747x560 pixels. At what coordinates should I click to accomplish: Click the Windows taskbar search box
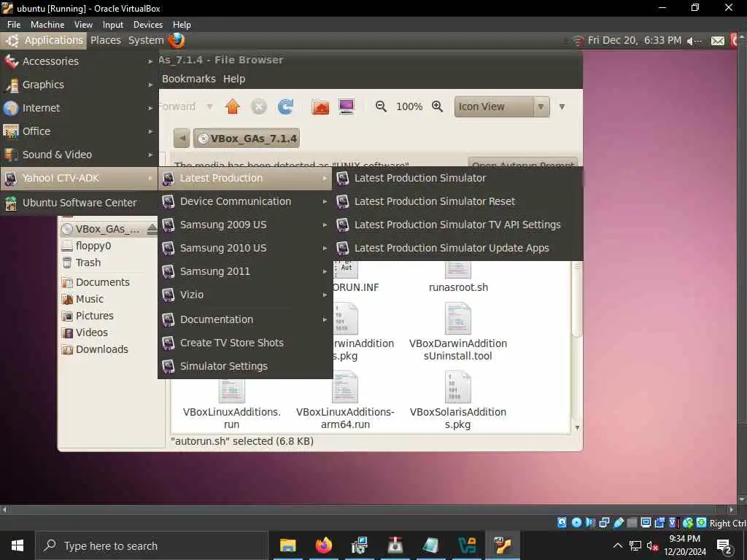point(152,545)
